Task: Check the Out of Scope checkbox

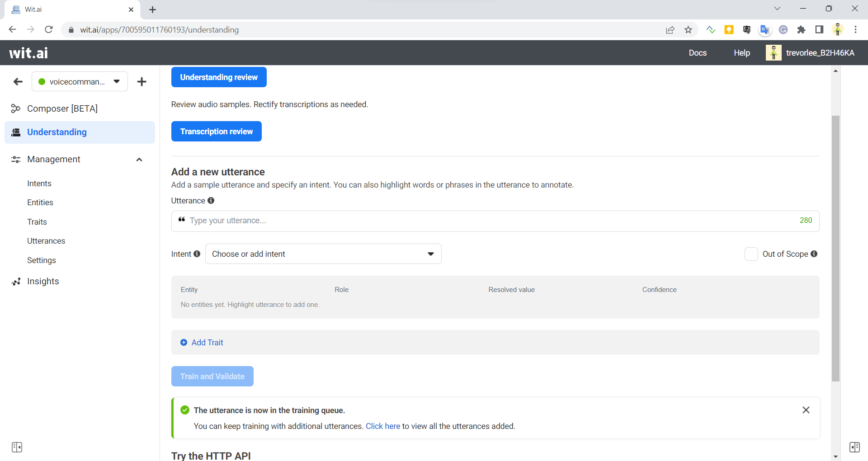Action: pyautogui.click(x=751, y=254)
